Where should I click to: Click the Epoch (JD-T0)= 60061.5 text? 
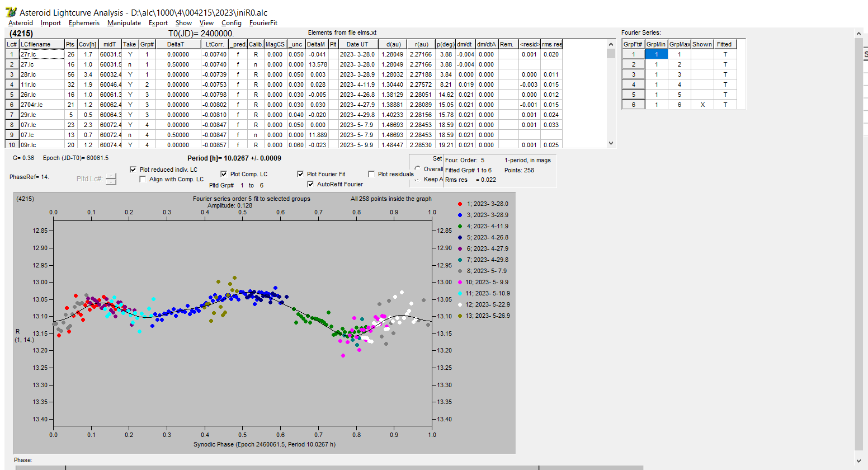click(x=76, y=158)
